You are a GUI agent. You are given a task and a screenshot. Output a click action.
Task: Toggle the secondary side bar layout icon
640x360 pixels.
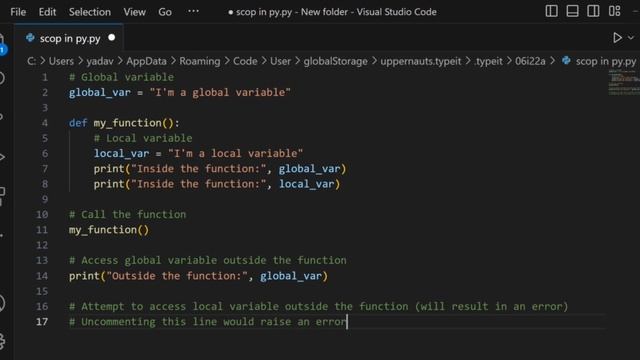(x=593, y=11)
